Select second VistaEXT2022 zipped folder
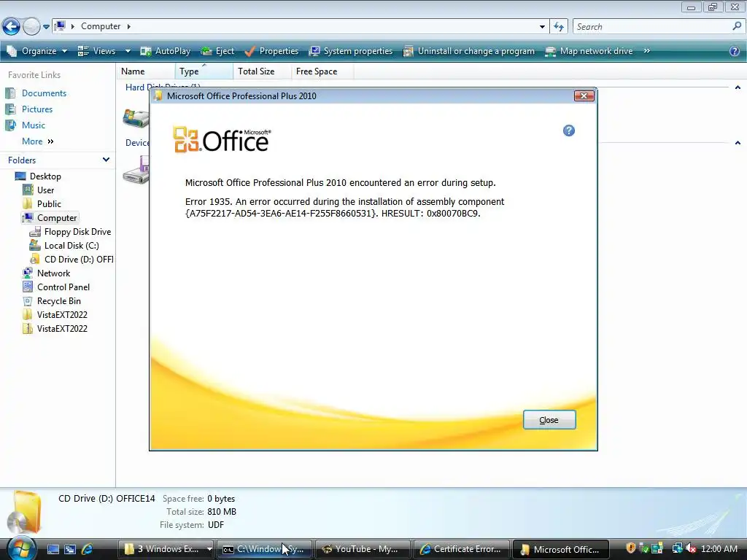This screenshot has height=560, width=747. [x=62, y=329]
